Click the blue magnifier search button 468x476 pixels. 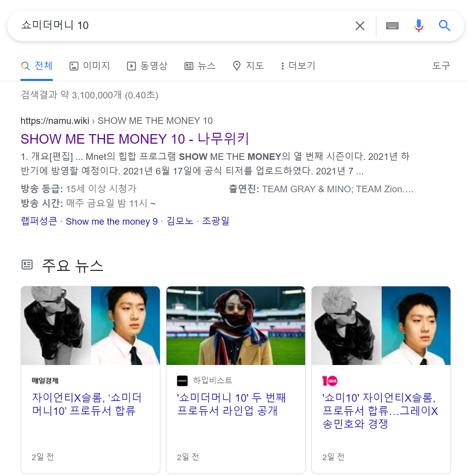click(x=445, y=25)
